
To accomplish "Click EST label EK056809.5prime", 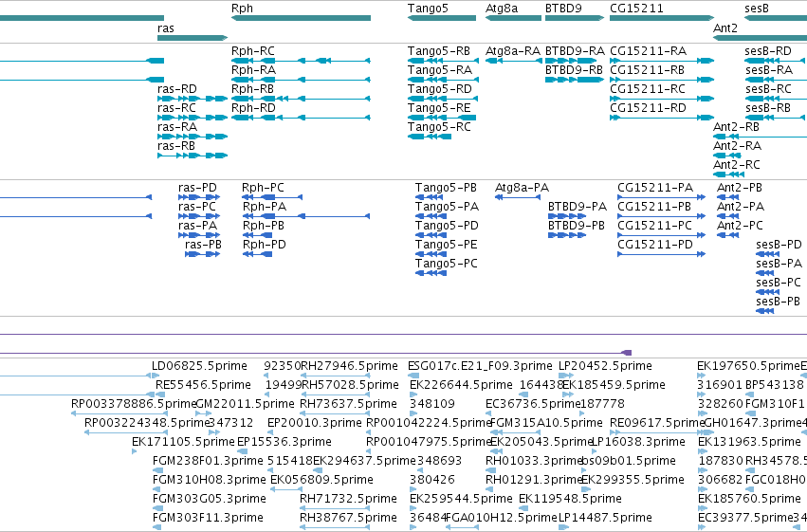I will (x=322, y=481).
